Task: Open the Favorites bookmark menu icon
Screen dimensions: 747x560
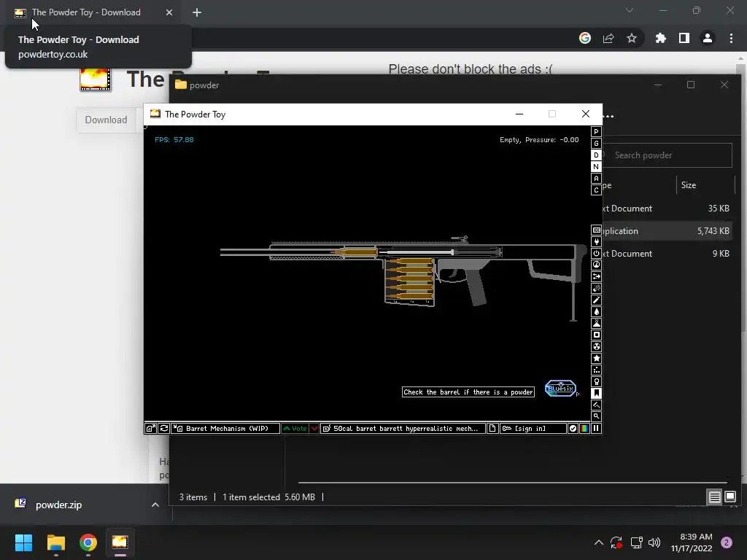Action: 596,393
